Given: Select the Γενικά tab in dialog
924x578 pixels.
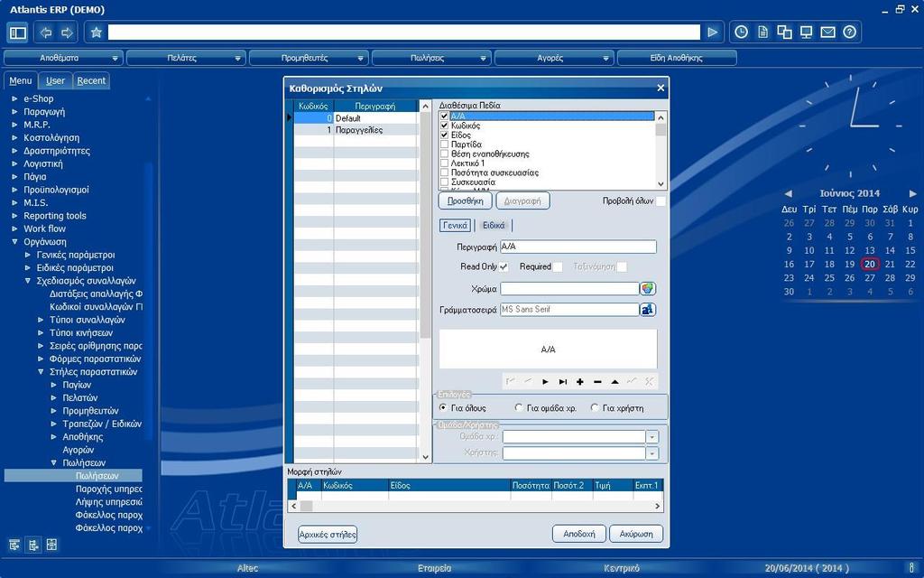Looking at the screenshot, I should pos(455,225).
